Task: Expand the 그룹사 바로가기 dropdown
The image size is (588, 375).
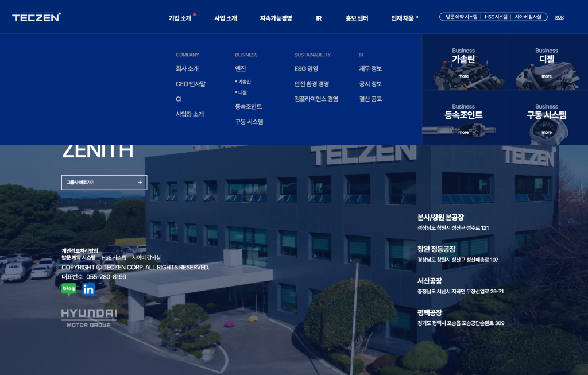Action: 104,183
